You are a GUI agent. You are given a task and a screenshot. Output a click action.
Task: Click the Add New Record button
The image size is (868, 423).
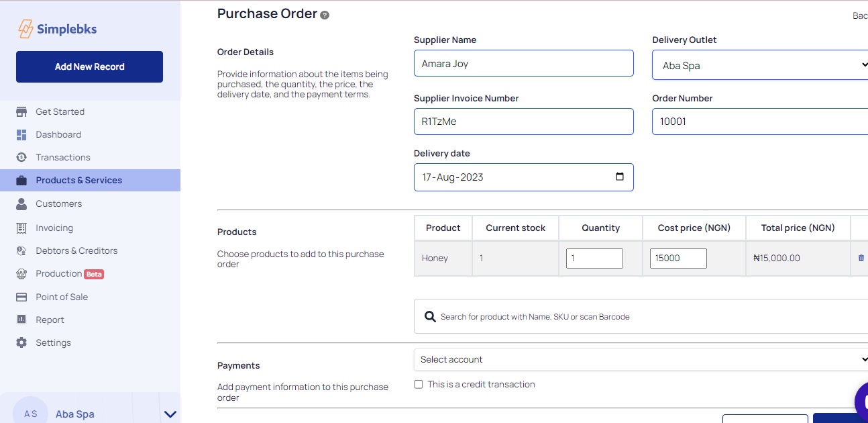point(89,66)
